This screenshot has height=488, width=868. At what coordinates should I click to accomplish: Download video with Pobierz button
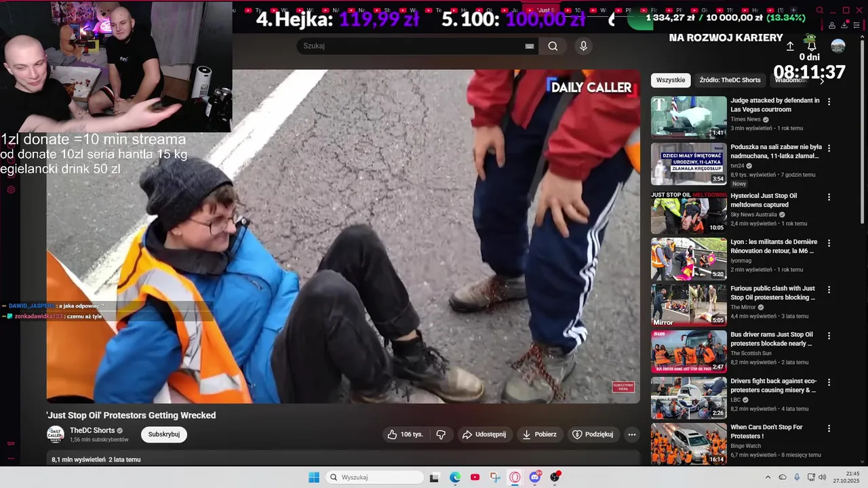click(540, 434)
